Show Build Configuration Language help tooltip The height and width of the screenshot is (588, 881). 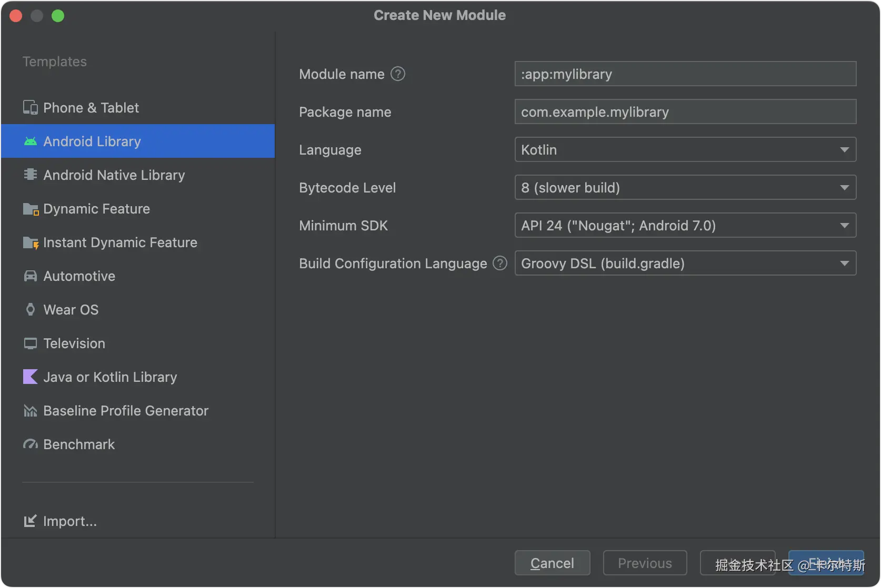point(500,263)
